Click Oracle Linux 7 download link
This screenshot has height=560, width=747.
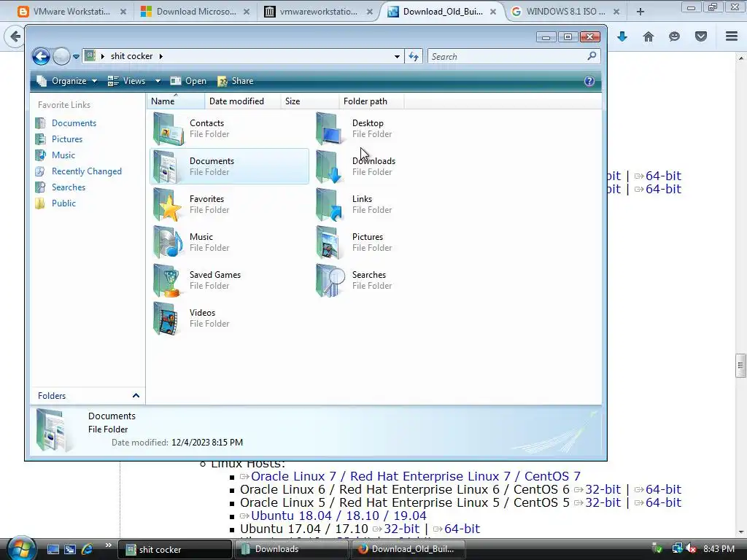(415, 476)
